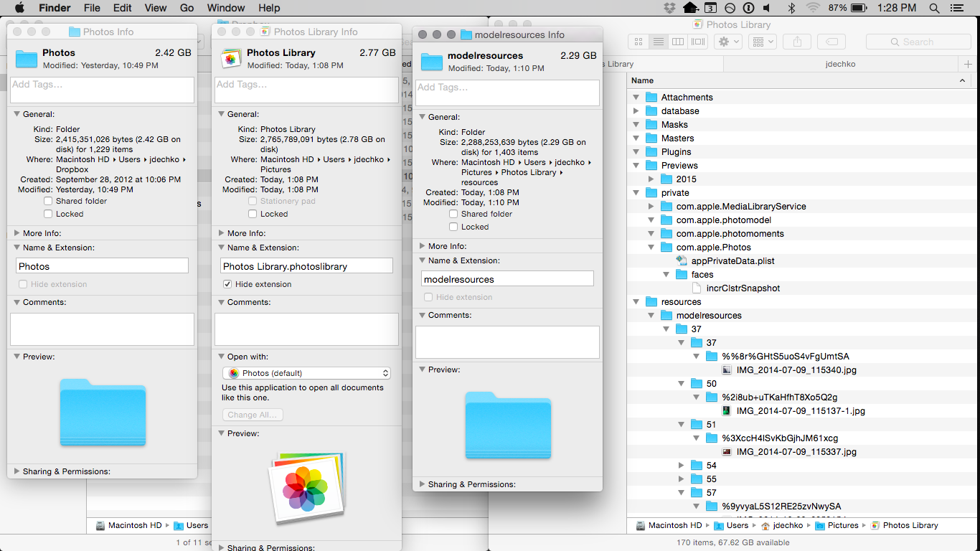
Task: Open the Help menu
Action: tap(269, 8)
